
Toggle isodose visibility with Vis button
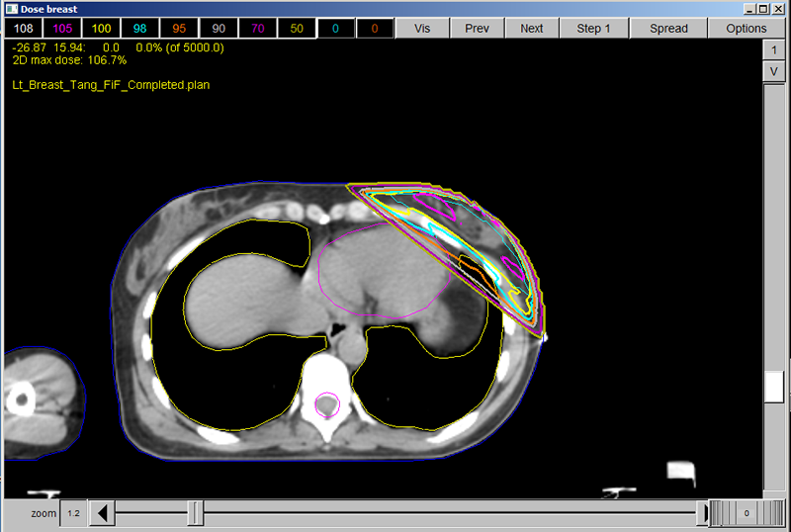[422, 29]
